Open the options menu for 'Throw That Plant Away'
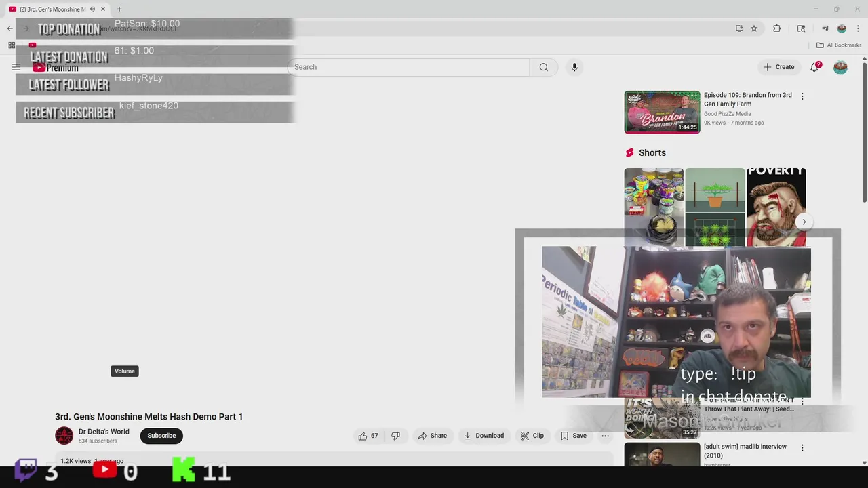 pos(802,402)
